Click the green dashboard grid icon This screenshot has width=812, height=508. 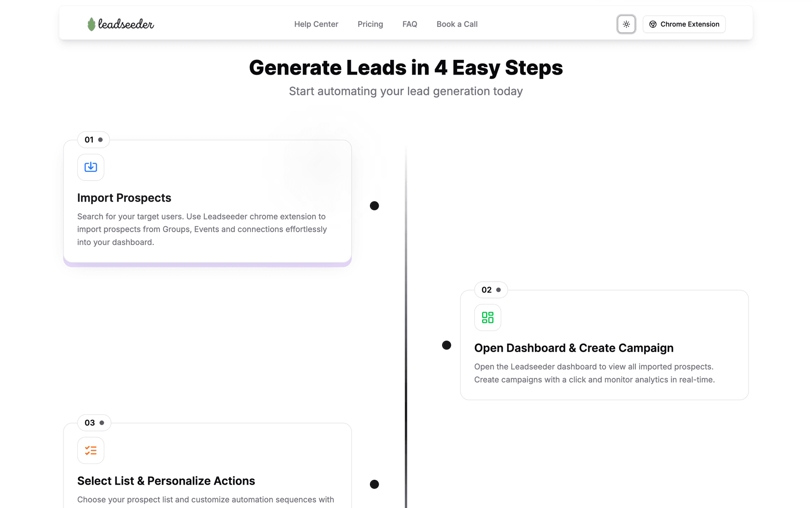[488, 317]
